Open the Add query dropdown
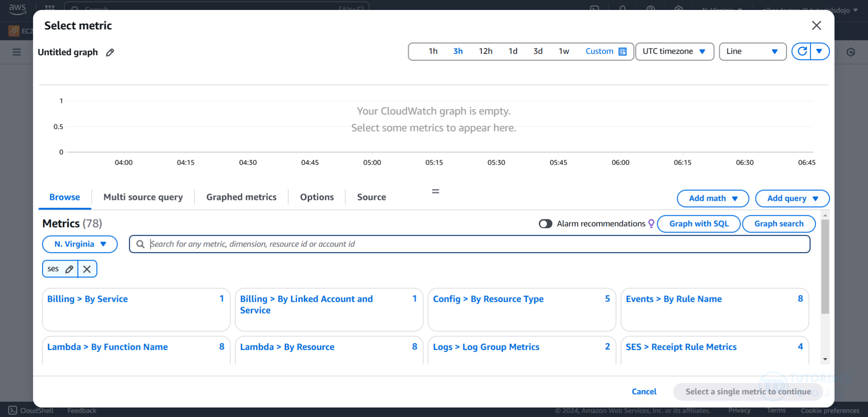 click(793, 198)
